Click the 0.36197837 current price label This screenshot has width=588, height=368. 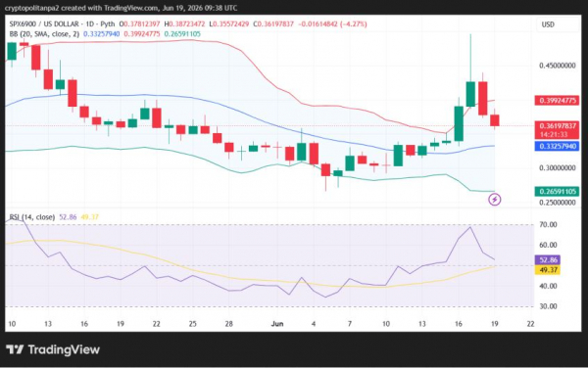tap(557, 126)
